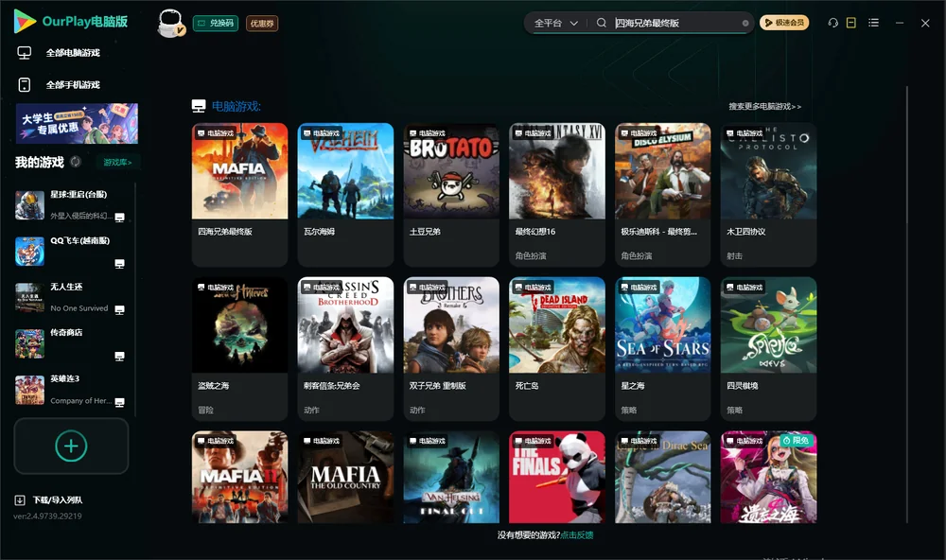Clear the search box text

pos(745,24)
